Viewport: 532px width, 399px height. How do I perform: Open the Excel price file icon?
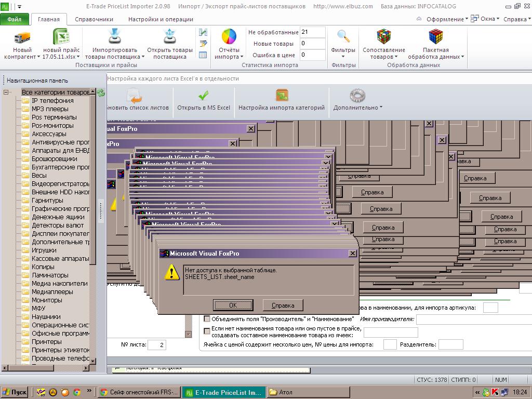pyautogui.click(x=61, y=37)
